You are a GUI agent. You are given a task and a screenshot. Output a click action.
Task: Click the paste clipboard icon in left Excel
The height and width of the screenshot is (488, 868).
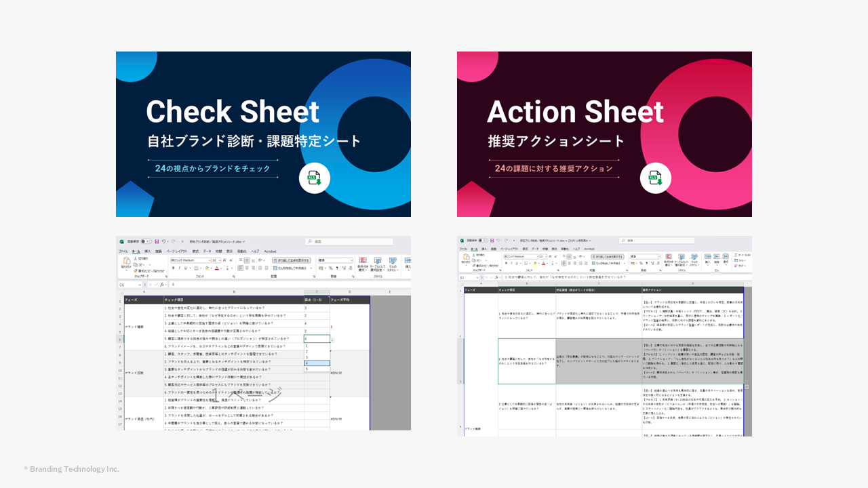click(x=126, y=262)
